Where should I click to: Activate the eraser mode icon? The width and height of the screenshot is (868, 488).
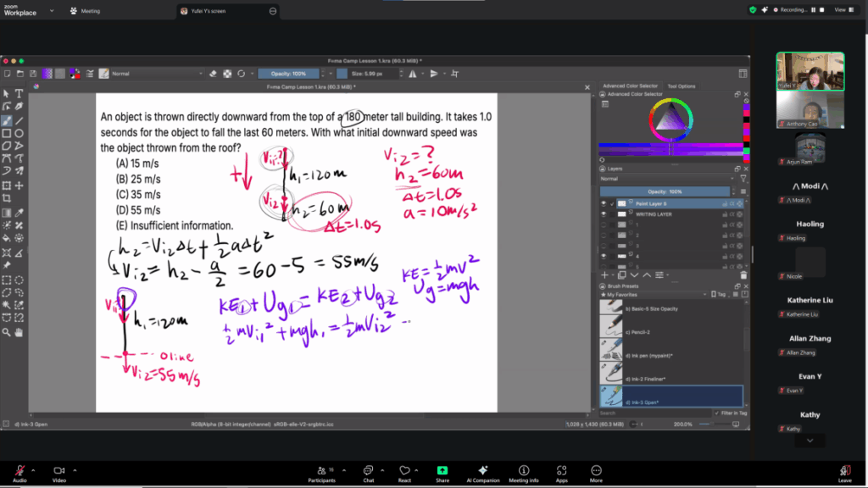[x=213, y=74]
